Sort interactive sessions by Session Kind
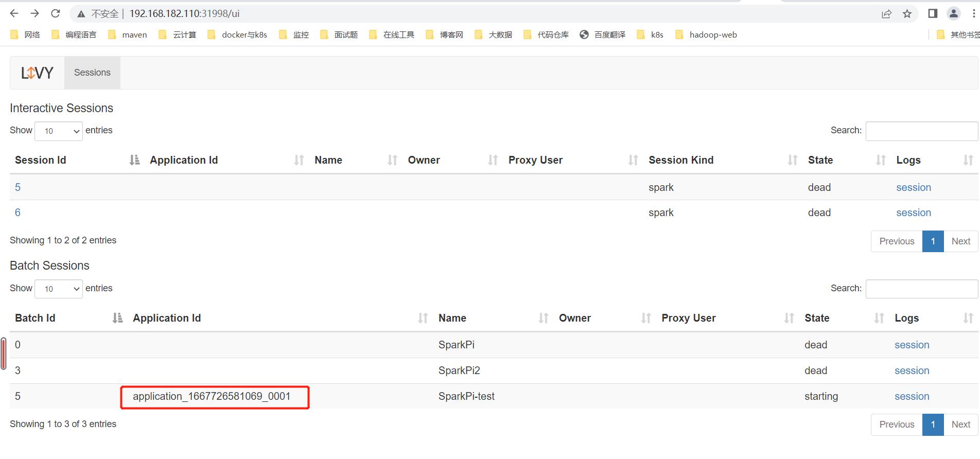 723,160
